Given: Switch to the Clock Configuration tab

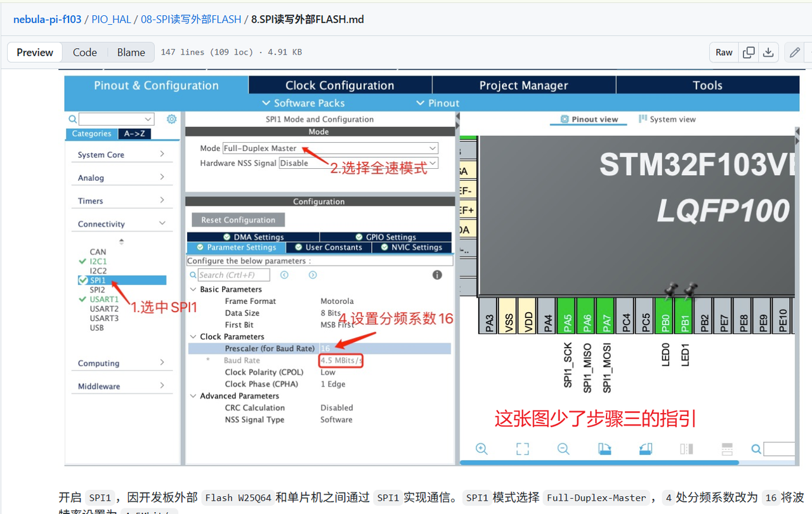Looking at the screenshot, I should coord(339,86).
